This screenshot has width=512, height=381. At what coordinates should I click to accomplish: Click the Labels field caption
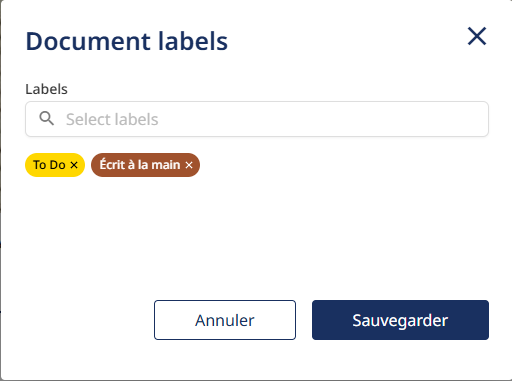[x=46, y=89]
